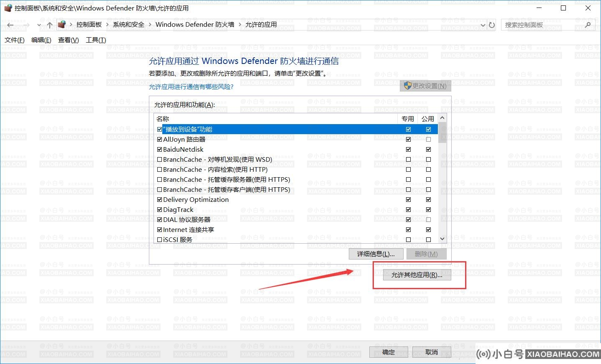Toggle 公用 checkbox for "播放到设备"功能
Screen dimensions: 601x364
pyautogui.click(x=428, y=130)
